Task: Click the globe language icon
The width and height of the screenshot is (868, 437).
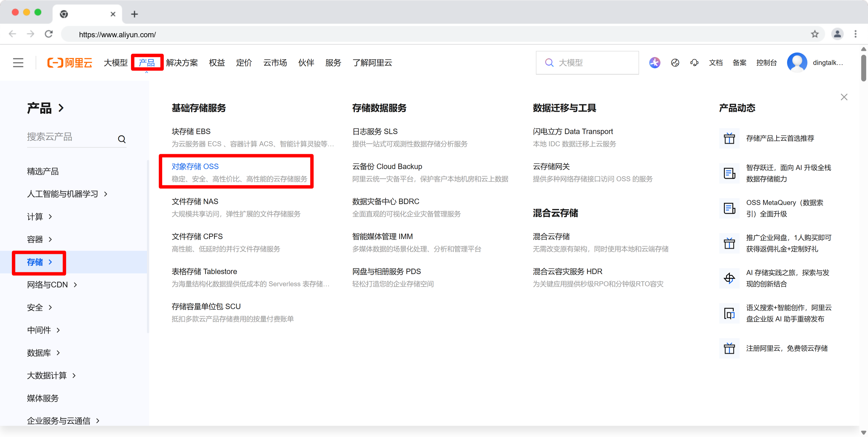Action: [675, 63]
